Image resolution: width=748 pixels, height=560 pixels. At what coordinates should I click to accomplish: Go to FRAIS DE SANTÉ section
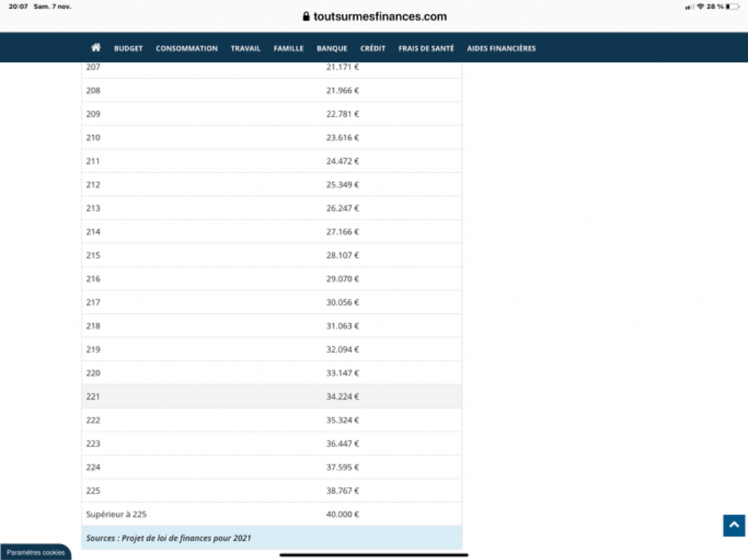426,49
